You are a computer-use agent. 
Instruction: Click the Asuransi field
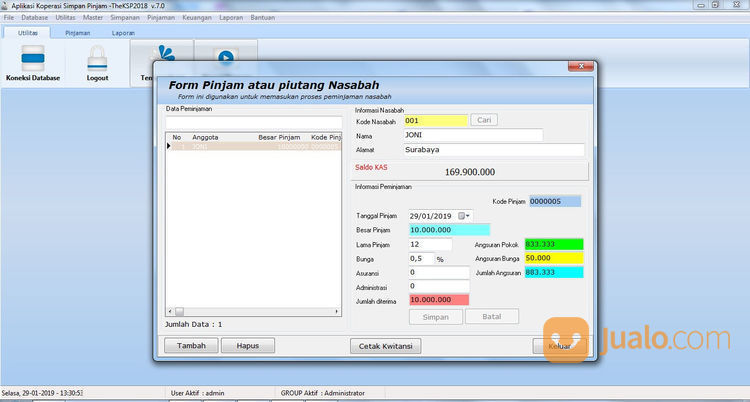(x=439, y=273)
